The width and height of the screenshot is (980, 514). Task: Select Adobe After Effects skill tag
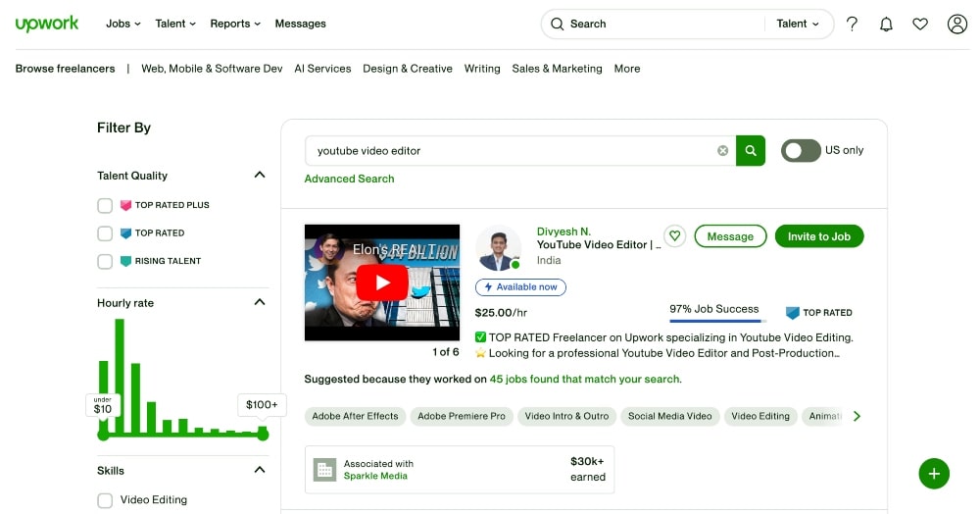click(x=355, y=416)
